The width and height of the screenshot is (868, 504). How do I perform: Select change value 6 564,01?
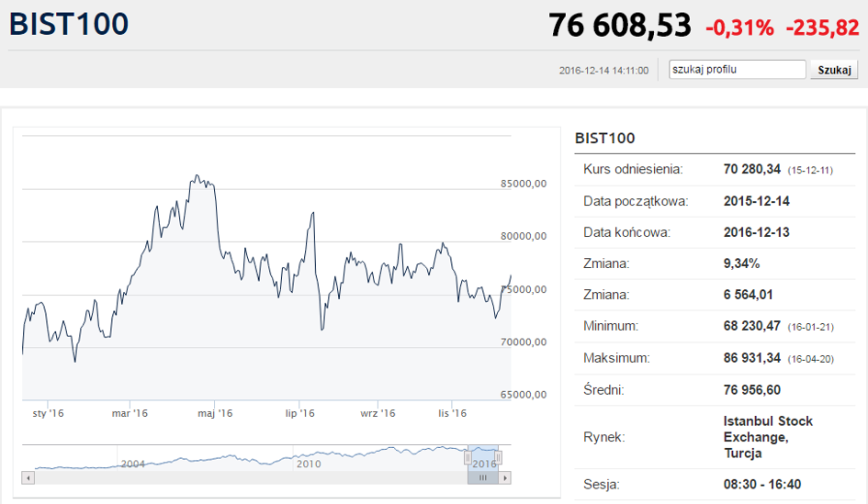(x=748, y=295)
